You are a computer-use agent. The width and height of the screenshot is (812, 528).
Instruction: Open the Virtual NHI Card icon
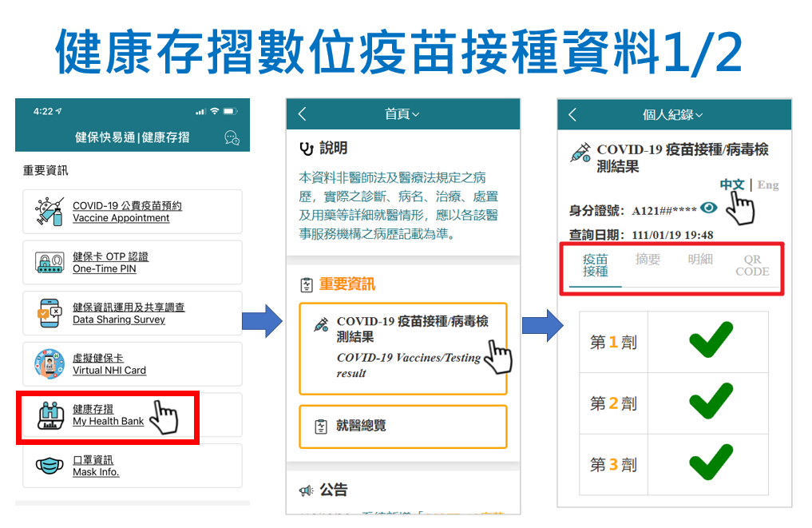click(x=50, y=364)
